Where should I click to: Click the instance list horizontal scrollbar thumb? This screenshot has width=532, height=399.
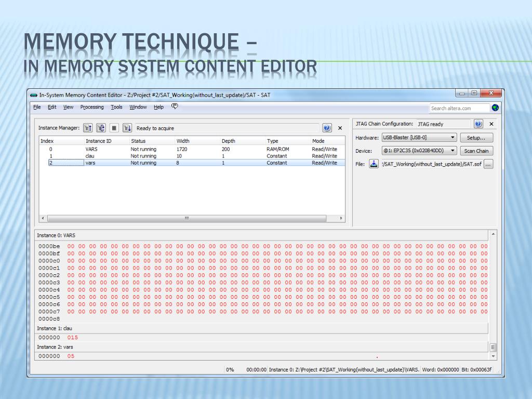[x=187, y=218]
